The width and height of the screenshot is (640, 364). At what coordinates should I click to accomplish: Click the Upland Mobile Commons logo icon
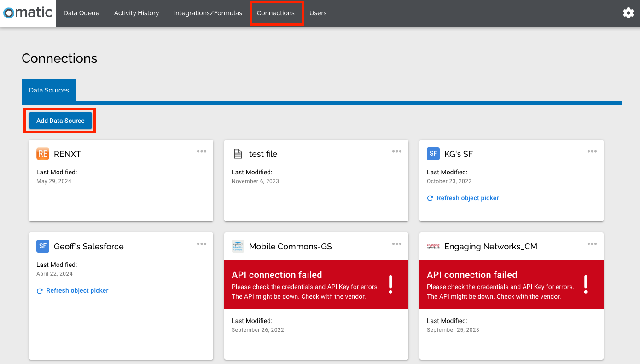[238, 246]
